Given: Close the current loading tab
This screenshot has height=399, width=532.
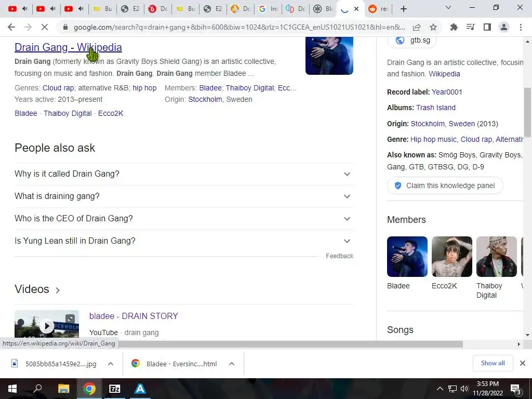Looking at the screenshot, I should [x=356, y=9].
